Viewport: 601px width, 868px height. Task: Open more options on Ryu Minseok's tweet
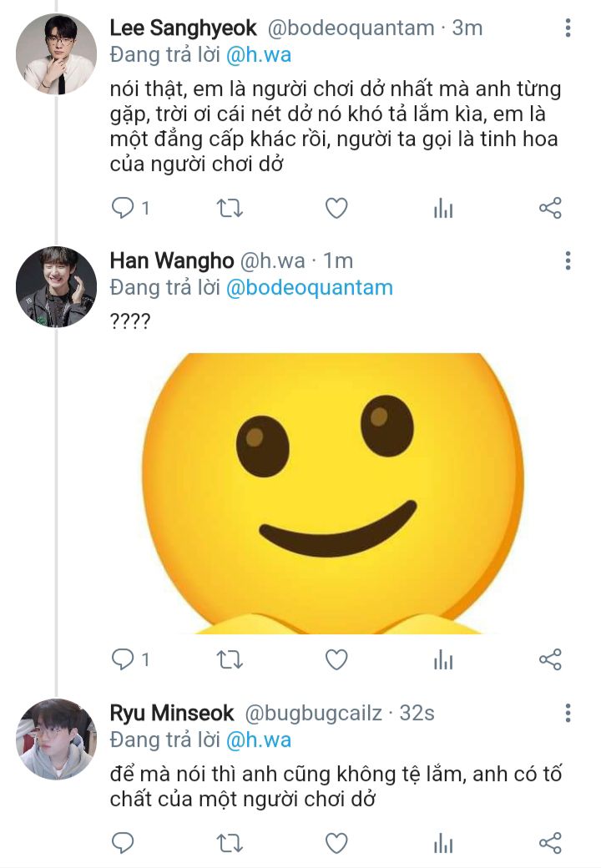[x=568, y=713]
